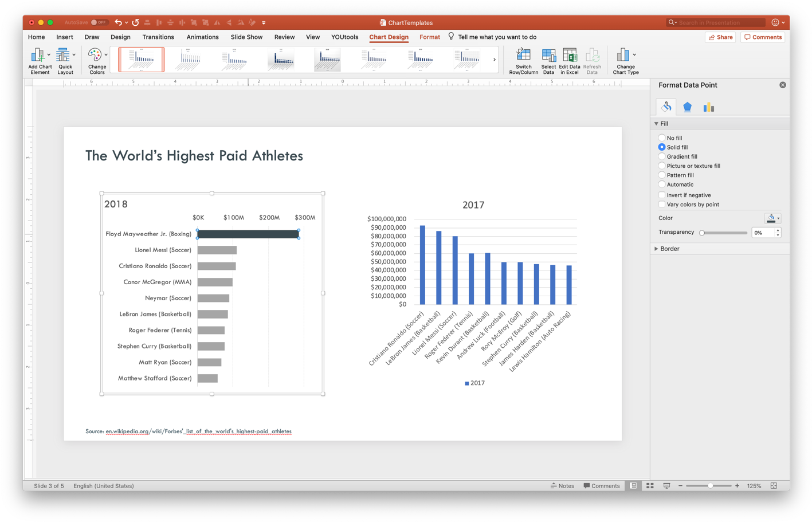Open the Home tab
812x522 pixels.
point(36,37)
